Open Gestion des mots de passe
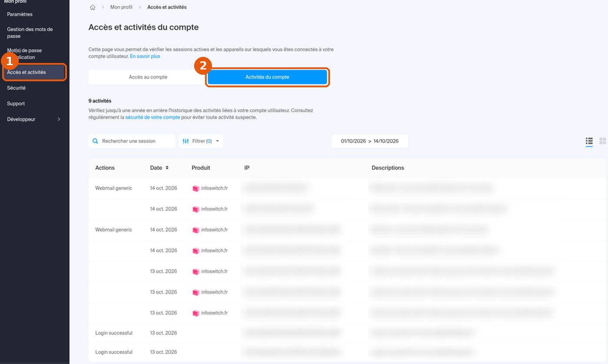This screenshot has width=608, height=364. coord(30,33)
